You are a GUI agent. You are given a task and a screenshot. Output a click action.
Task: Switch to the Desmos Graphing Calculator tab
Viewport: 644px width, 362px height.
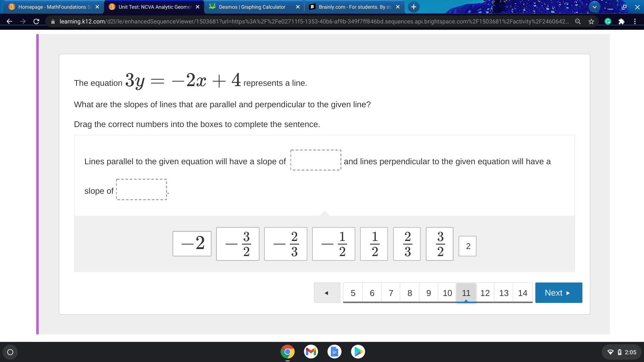(x=252, y=7)
